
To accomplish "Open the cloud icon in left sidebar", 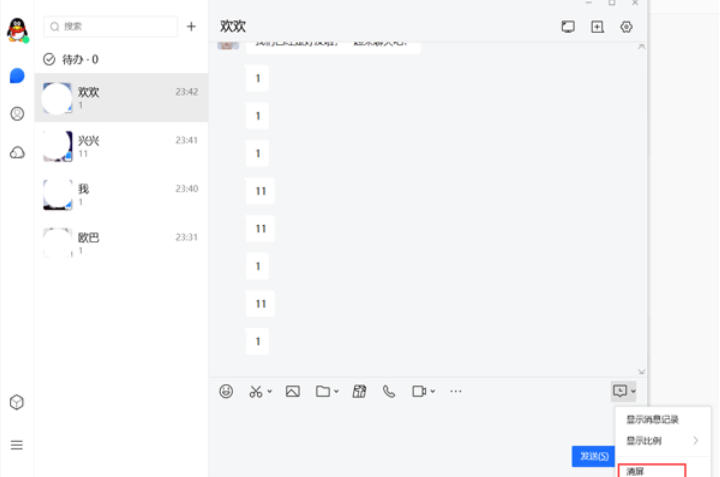I will pyautogui.click(x=17, y=152).
